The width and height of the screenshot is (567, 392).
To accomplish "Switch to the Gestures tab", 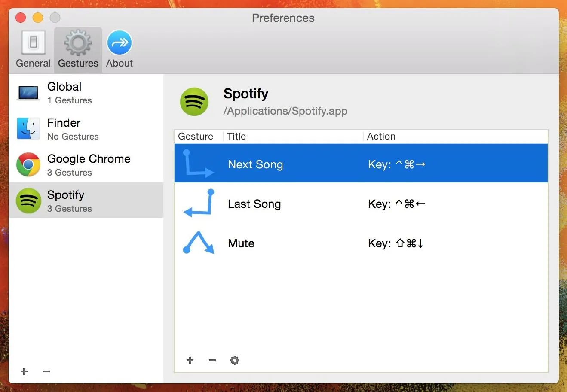I will [78, 50].
